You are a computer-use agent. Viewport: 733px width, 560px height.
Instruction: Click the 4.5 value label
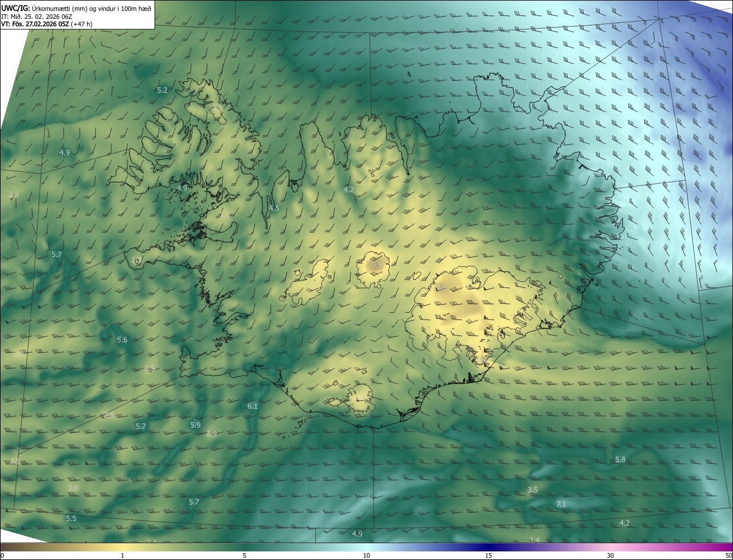coord(274,208)
